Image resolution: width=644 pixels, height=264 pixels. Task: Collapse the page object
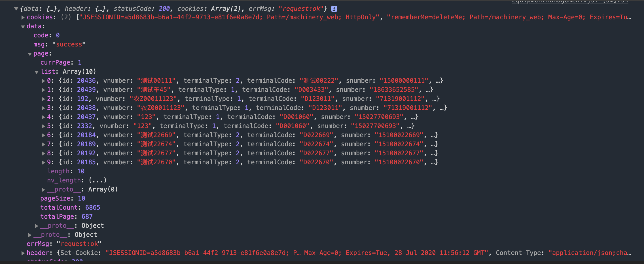(30, 54)
